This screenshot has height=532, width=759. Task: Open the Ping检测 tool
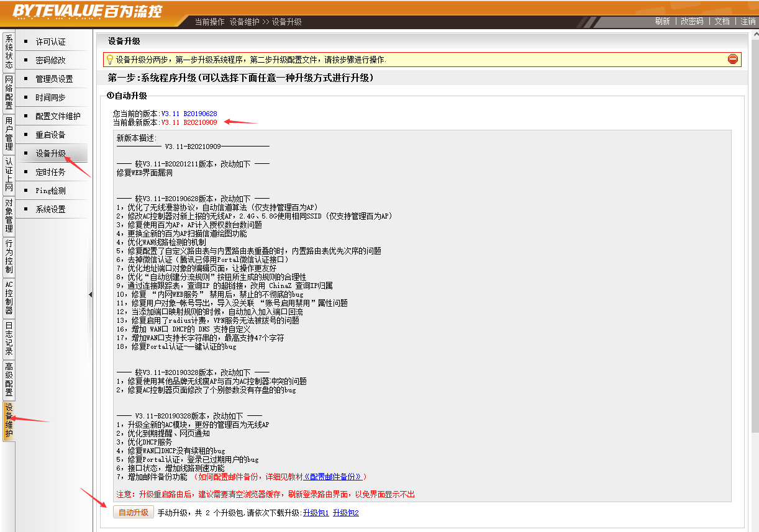tap(50, 191)
